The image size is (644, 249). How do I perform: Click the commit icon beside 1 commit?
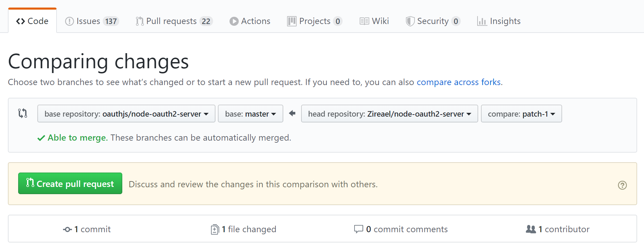(67, 229)
